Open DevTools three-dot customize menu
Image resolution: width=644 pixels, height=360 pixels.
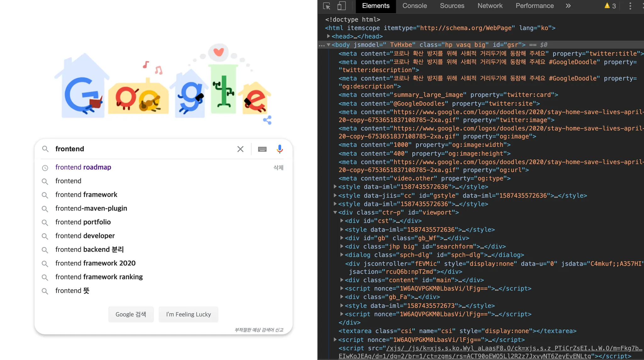coord(630,6)
